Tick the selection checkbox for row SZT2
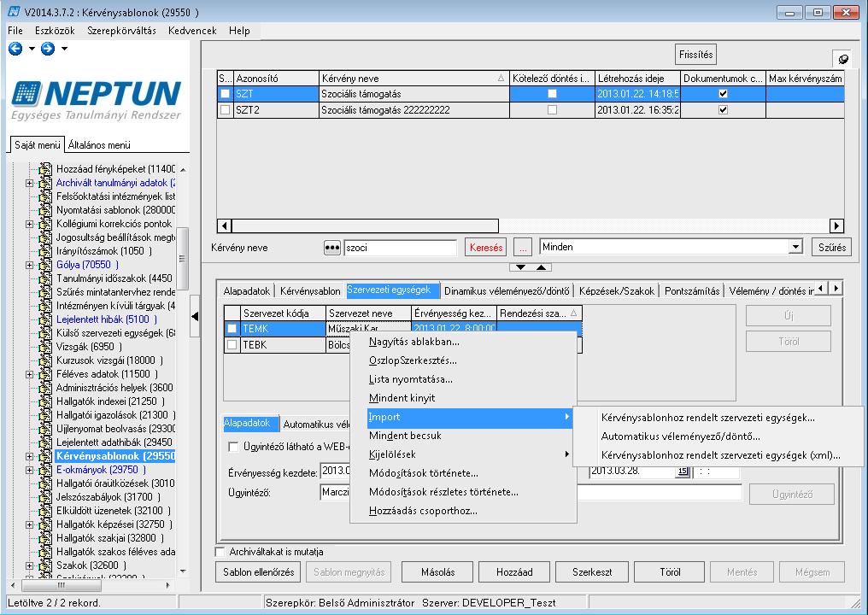 [x=226, y=110]
